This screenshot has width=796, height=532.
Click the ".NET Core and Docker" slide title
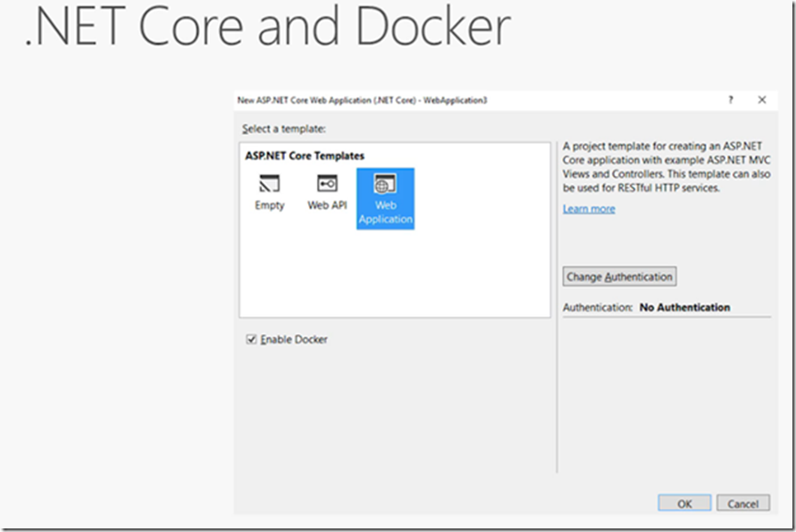pyautogui.click(x=267, y=27)
